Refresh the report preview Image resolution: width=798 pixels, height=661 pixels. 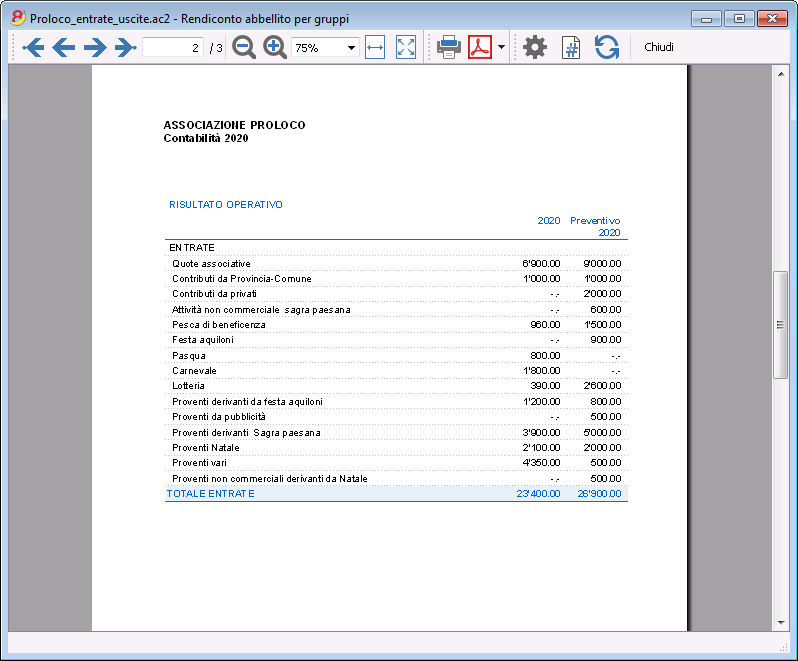[607, 47]
